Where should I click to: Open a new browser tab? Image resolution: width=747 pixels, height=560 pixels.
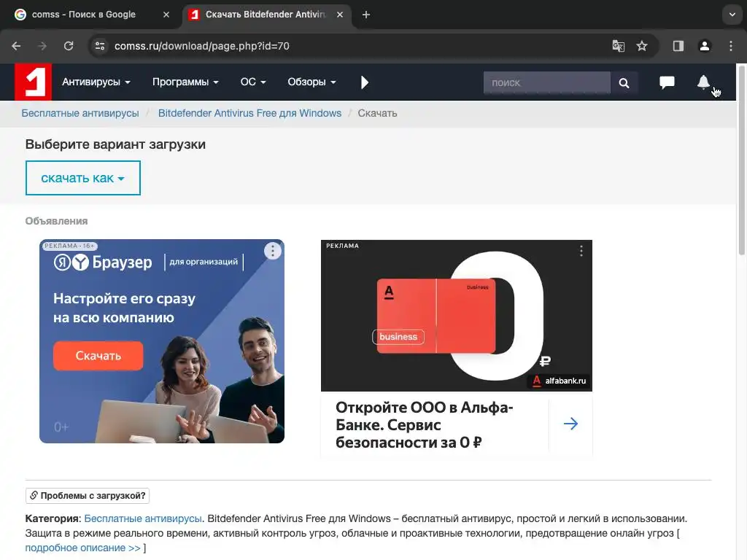366,15
